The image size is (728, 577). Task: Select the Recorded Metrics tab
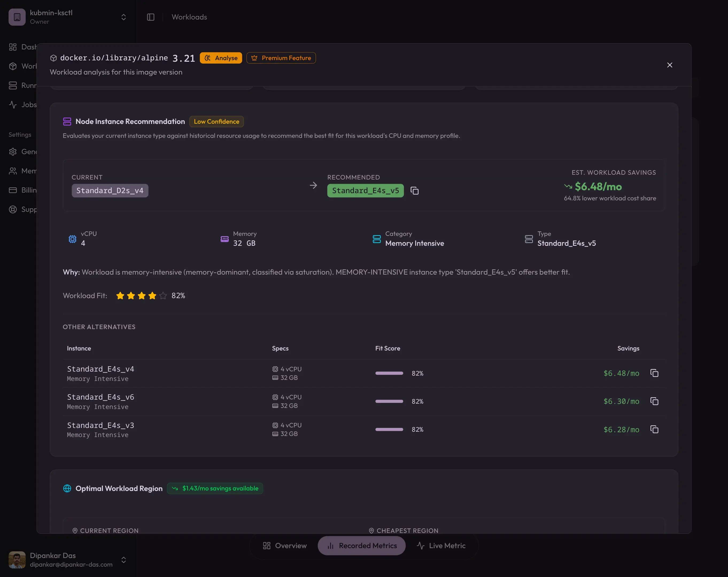pos(362,546)
